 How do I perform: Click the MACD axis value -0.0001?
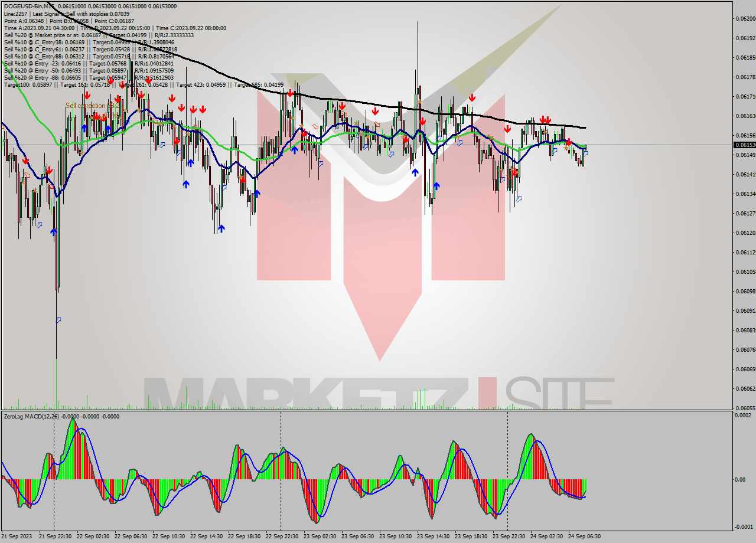742,527
